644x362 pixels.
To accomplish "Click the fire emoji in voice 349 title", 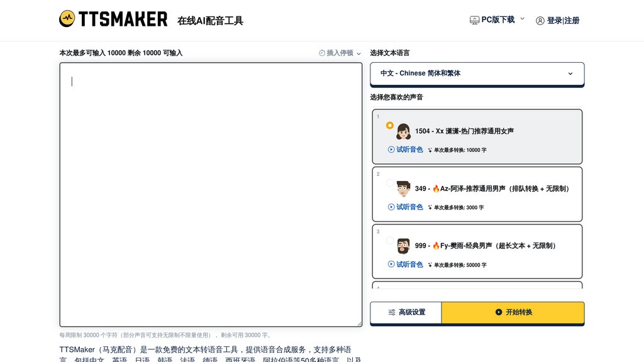I will tap(436, 189).
